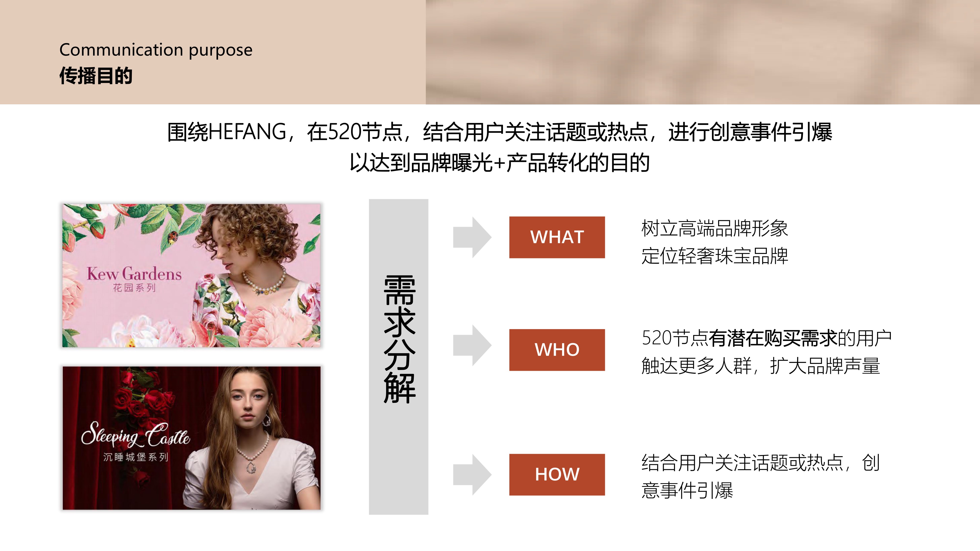The image size is (980, 551).
Task: Click the 围绕HEFANG headline sentence
Action: 500,132
